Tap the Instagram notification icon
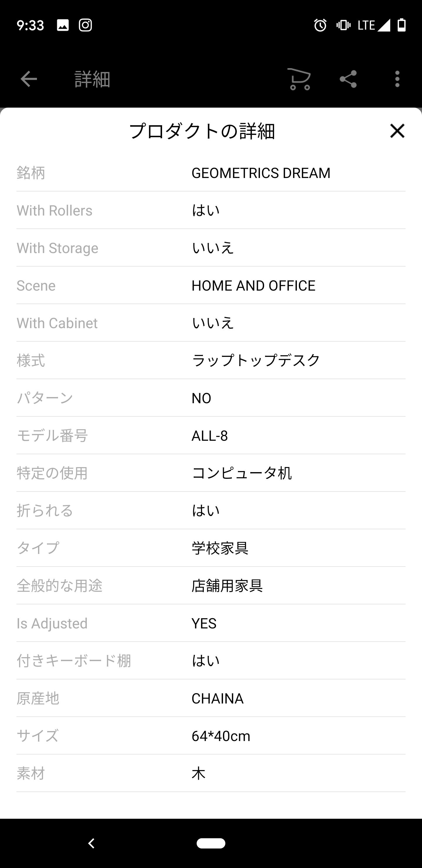 pos(86,25)
